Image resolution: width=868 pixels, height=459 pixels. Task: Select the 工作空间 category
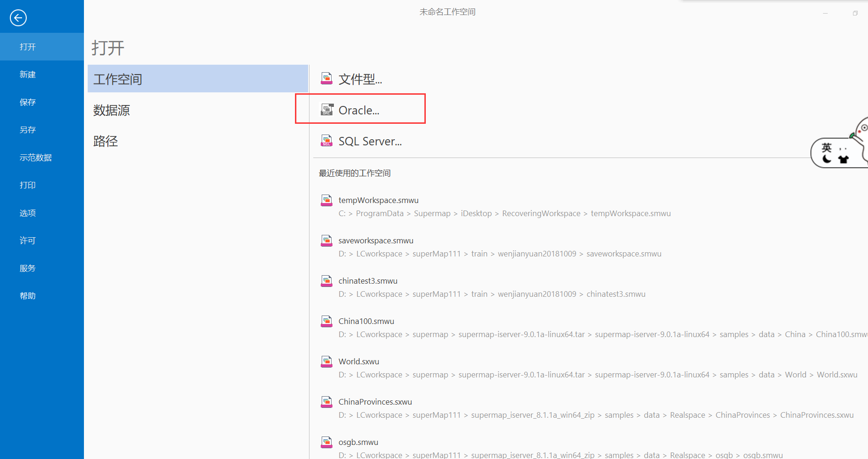tap(198, 79)
